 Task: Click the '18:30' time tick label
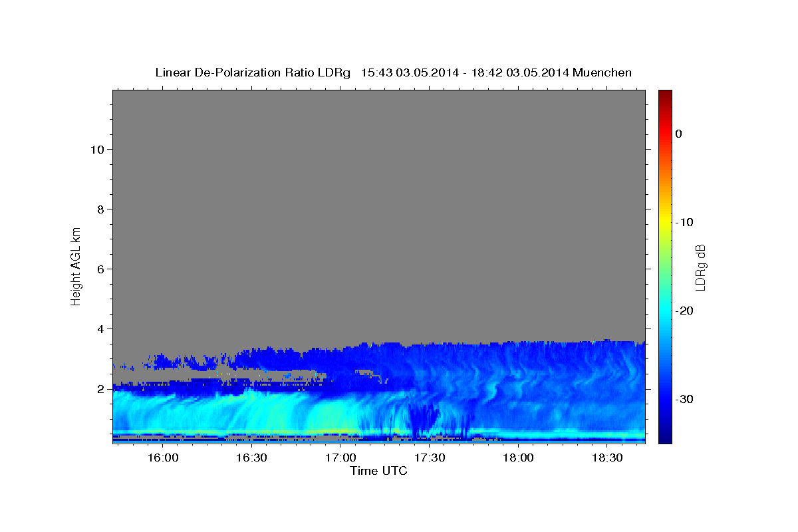[x=606, y=458]
